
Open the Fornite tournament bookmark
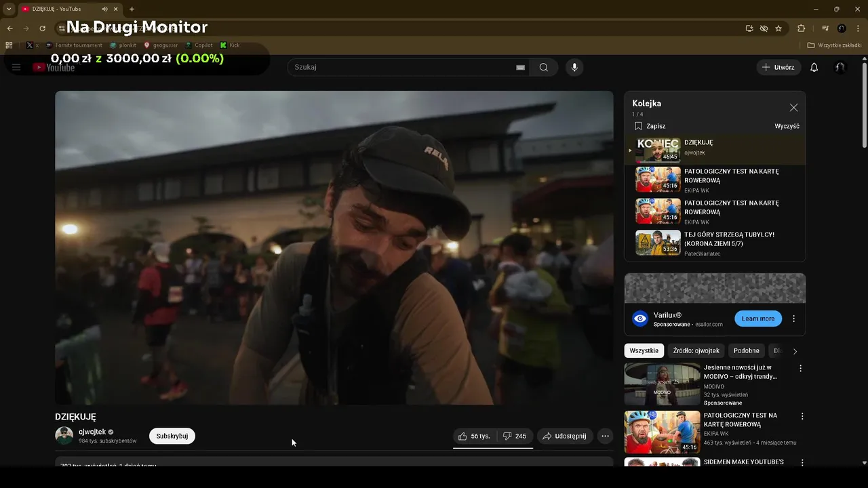pyautogui.click(x=74, y=45)
